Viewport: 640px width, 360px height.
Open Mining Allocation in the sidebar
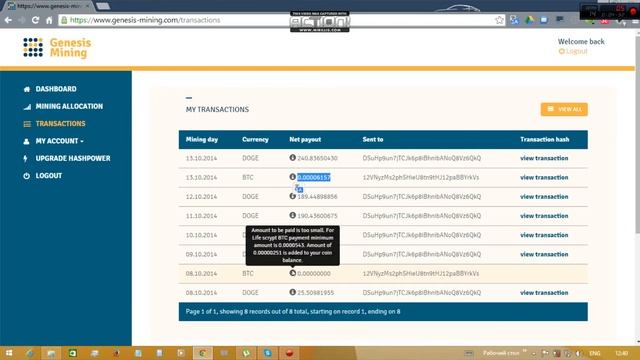tap(69, 106)
